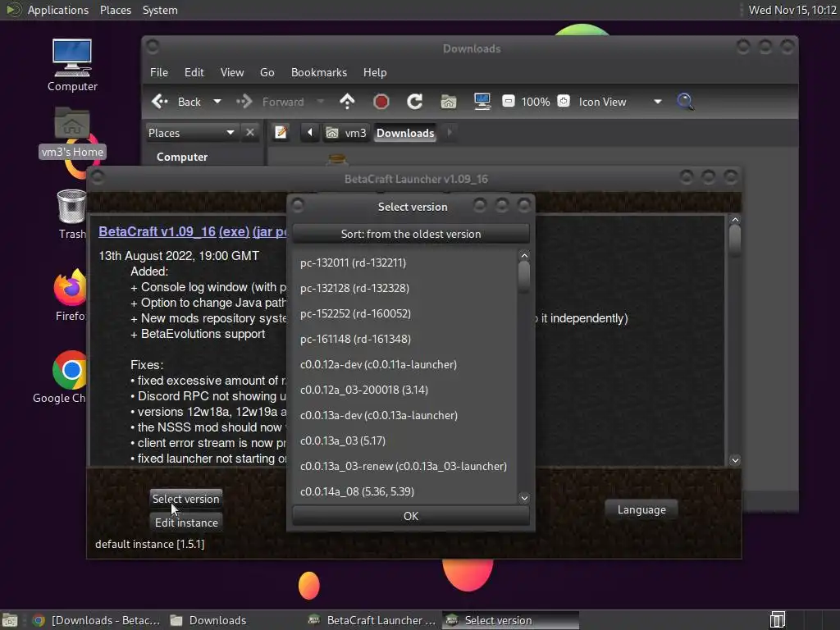
Task: Open Trash desktop icon
Action: pyautogui.click(x=72, y=214)
